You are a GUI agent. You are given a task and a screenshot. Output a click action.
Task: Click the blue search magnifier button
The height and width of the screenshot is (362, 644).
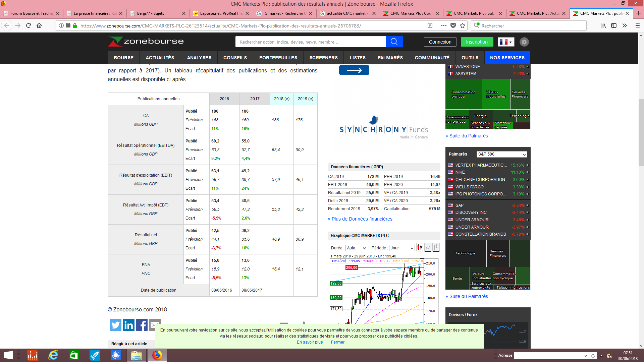(394, 42)
